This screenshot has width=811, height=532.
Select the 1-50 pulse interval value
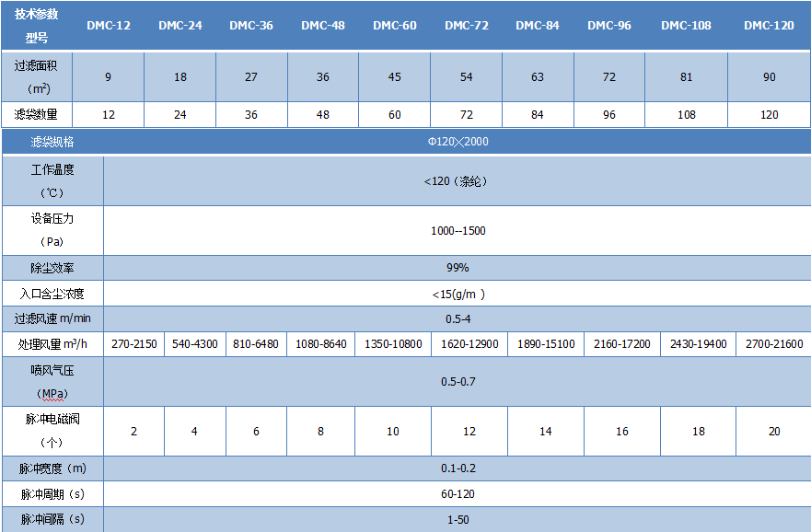pyautogui.click(x=458, y=519)
